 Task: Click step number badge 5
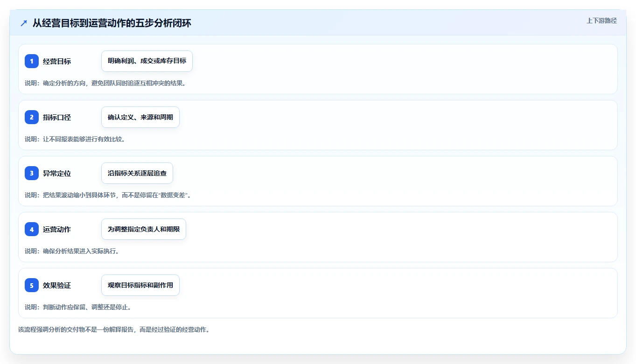tap(32, 285)
